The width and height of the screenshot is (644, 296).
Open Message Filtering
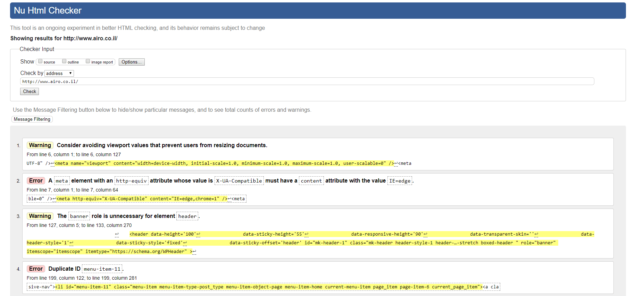pyautogui.click(x=32, y=119)
